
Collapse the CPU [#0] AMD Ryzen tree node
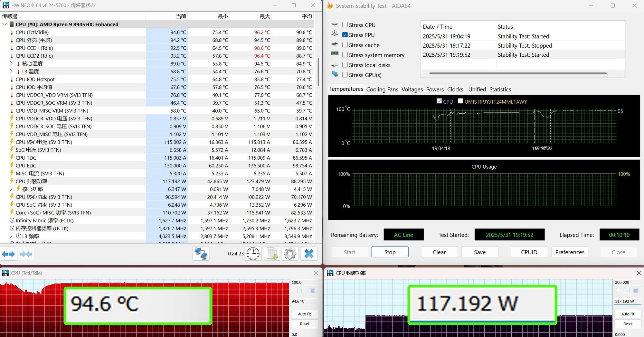5,24
